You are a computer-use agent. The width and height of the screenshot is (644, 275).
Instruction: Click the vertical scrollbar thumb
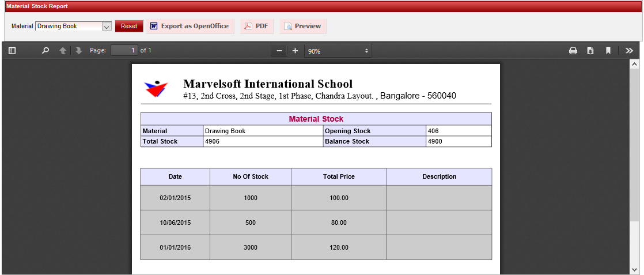[634, 144]
